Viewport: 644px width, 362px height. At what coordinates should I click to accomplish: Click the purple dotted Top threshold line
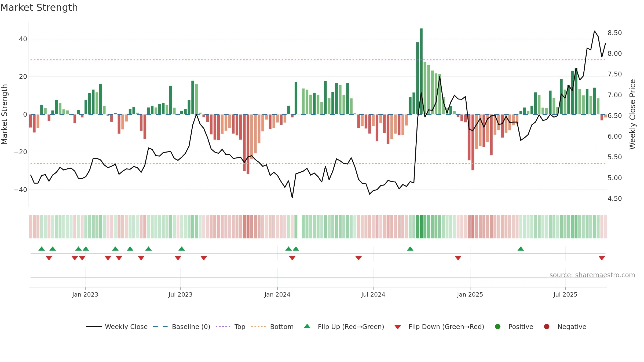318,60
